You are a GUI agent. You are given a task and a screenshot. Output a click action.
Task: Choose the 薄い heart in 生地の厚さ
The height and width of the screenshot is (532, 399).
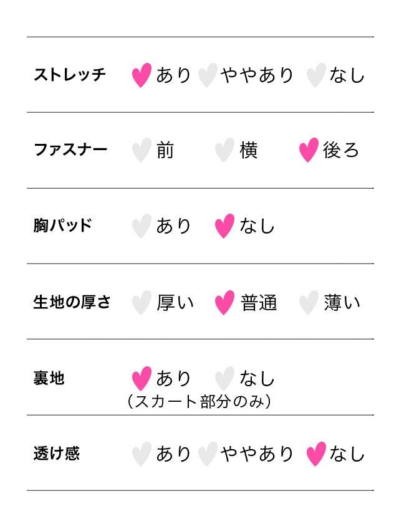tap(308, 303)
